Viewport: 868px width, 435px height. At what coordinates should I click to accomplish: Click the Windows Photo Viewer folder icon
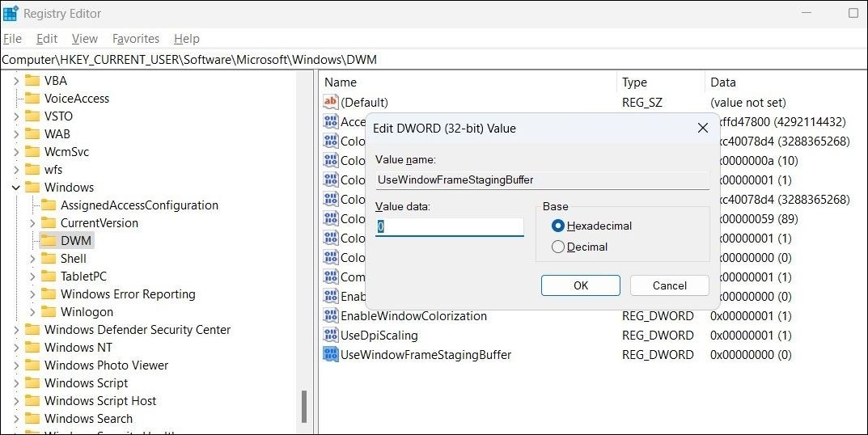pyautogui.click(x=32, y=365)
